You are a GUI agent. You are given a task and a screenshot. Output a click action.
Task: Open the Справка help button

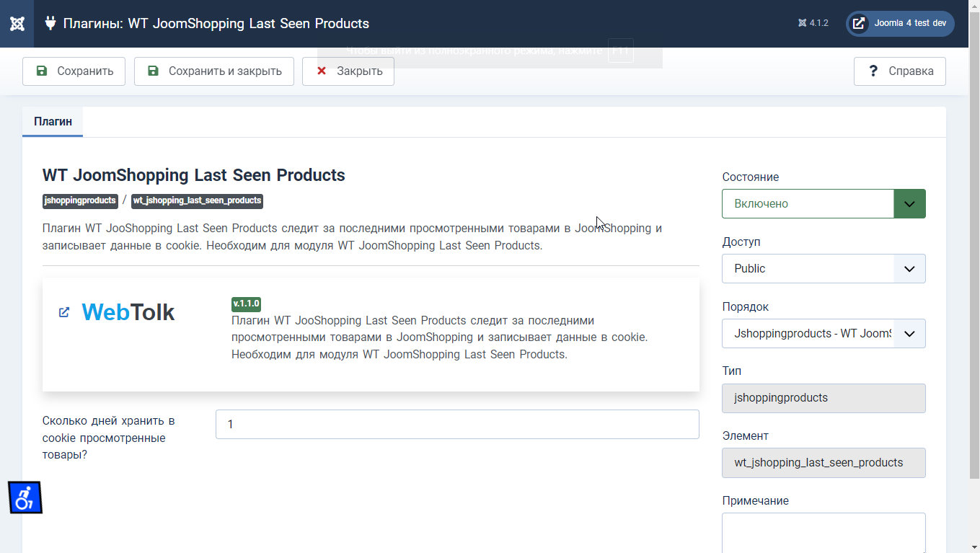click(899, 71)
